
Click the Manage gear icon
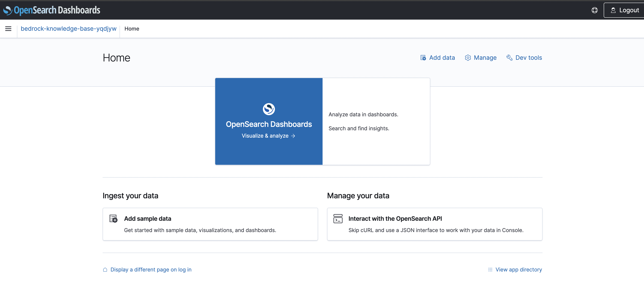(468, 58)
